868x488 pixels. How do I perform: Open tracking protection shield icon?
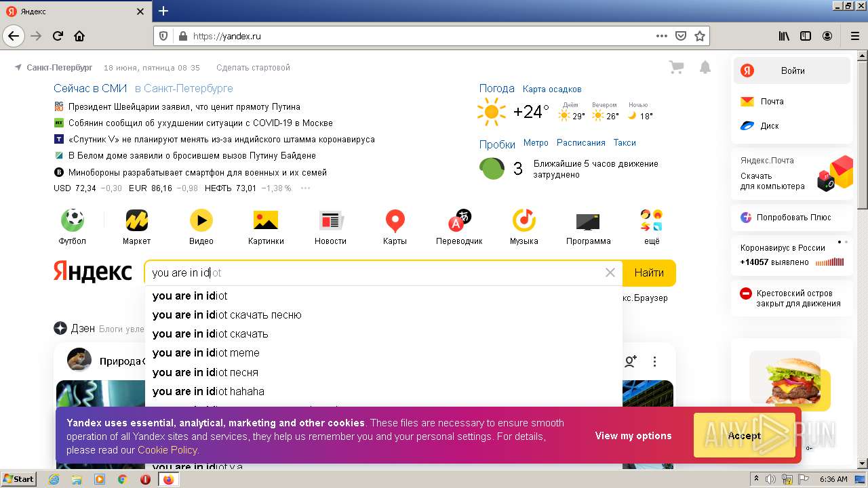(x=163, y=36)
